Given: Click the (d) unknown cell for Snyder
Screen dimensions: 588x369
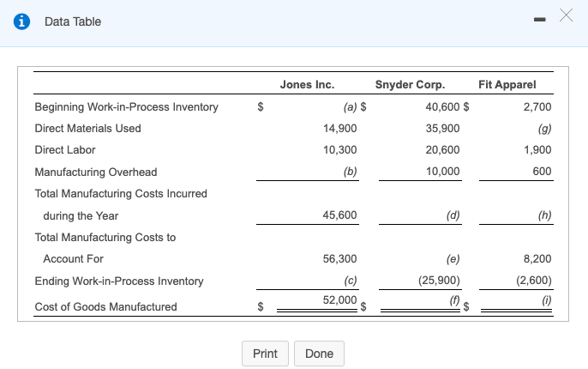Looking at the screenshot, I should (x=453, y=215).
